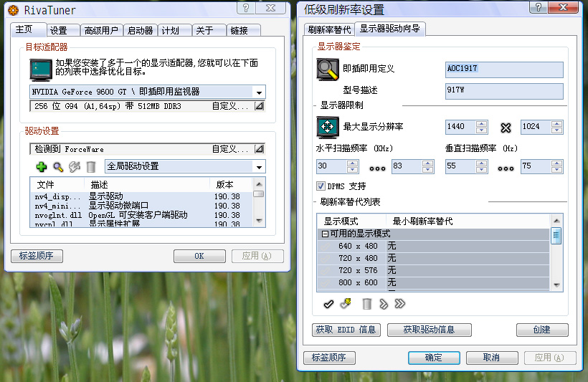
Task: Click the 版本 column header
Action: coord(231,185)
